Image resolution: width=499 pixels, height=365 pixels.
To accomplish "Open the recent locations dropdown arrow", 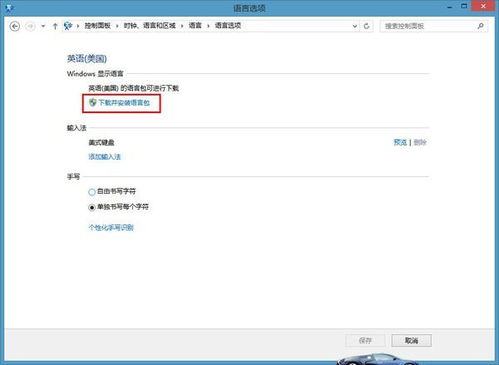I will tap(43, 26).
